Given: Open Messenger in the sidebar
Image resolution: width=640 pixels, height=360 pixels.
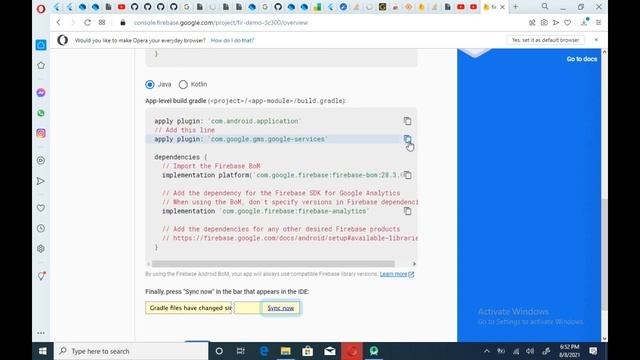Looking at the screenshot, I should (41, 93).
